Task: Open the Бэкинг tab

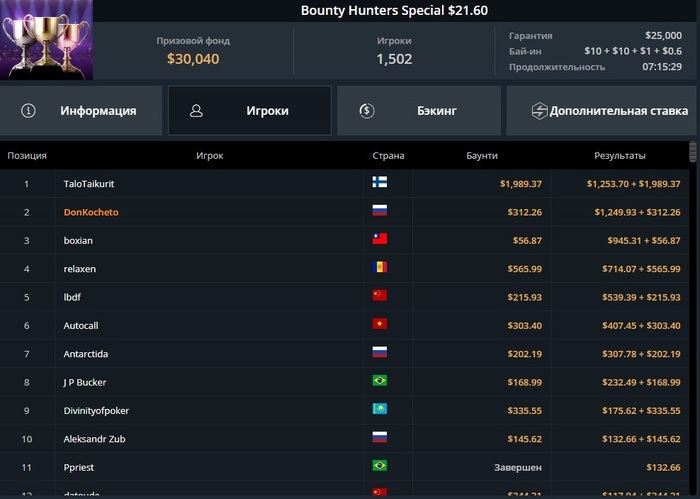Action: [419, 111]
